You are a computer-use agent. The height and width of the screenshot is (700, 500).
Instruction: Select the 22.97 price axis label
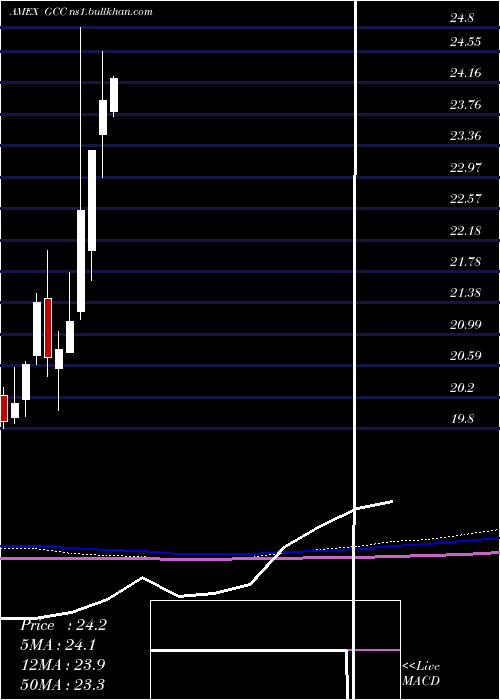(x=466, y=167)
